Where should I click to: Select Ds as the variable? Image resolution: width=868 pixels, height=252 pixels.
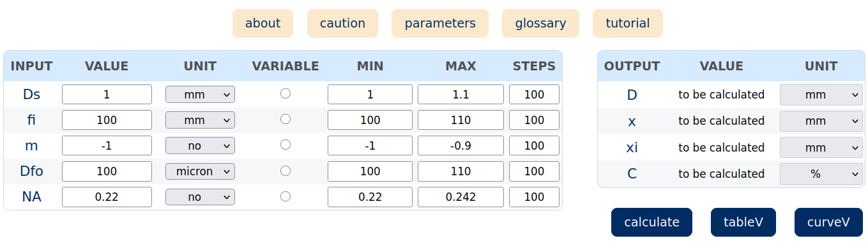tap(286, 93)
